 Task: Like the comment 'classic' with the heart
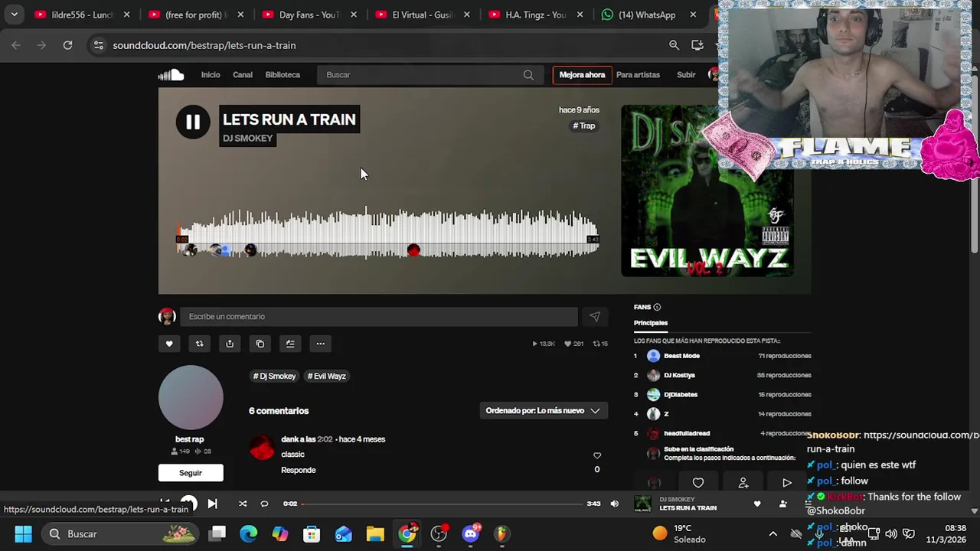(x=597, y=456)
